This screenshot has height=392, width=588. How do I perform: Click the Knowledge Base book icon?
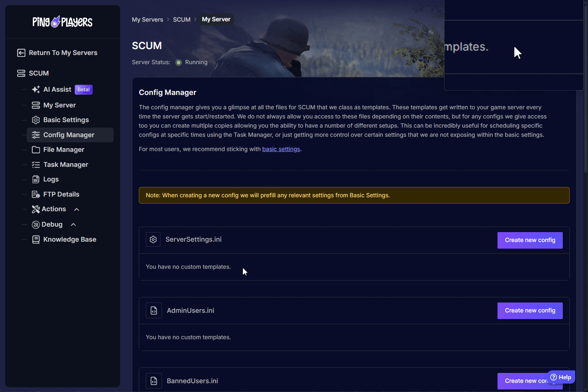coord(36,239)
